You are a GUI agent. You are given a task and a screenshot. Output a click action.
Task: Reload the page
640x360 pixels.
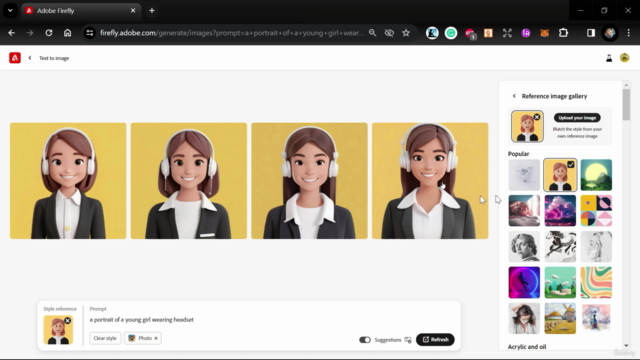[x=49, y=33]
